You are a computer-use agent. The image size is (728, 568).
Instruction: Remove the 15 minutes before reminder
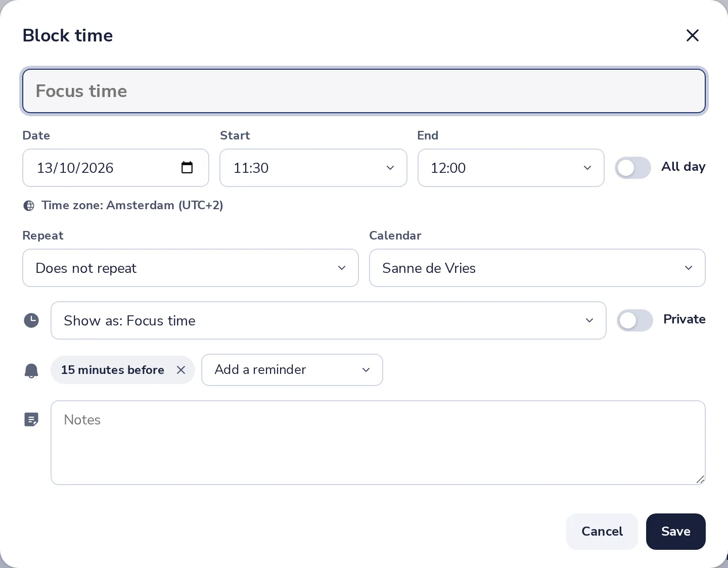pos(181,370)
